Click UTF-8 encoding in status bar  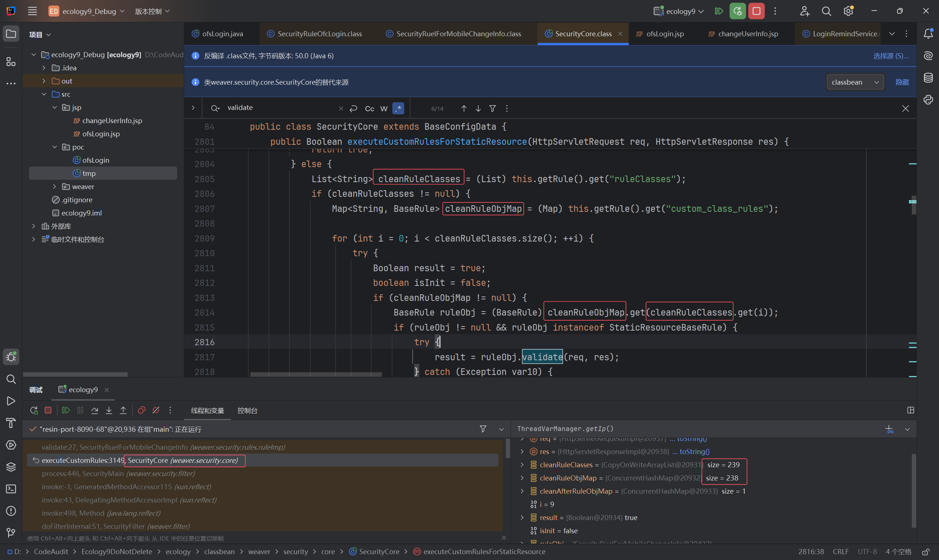pyautogui.click(x=867, y=552)
